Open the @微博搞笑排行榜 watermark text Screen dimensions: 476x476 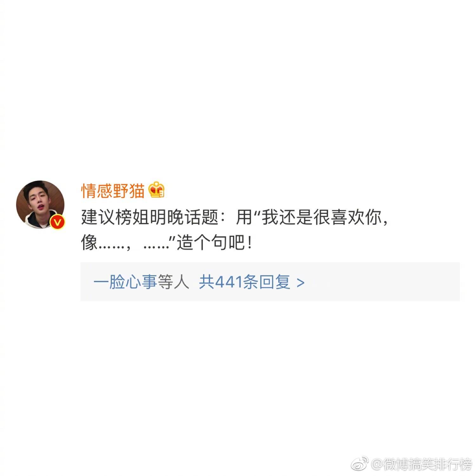[421, 465]
